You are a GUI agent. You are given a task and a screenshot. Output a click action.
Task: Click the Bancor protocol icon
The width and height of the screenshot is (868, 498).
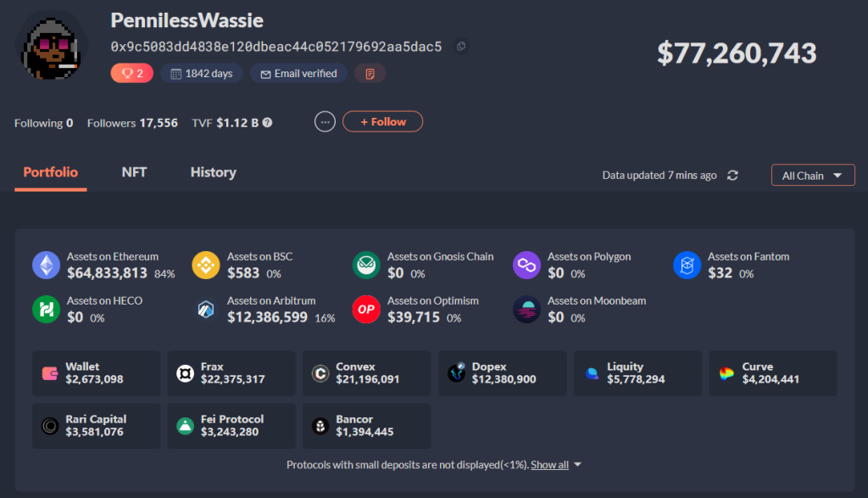pyautogui.click(x=320, y=426)
